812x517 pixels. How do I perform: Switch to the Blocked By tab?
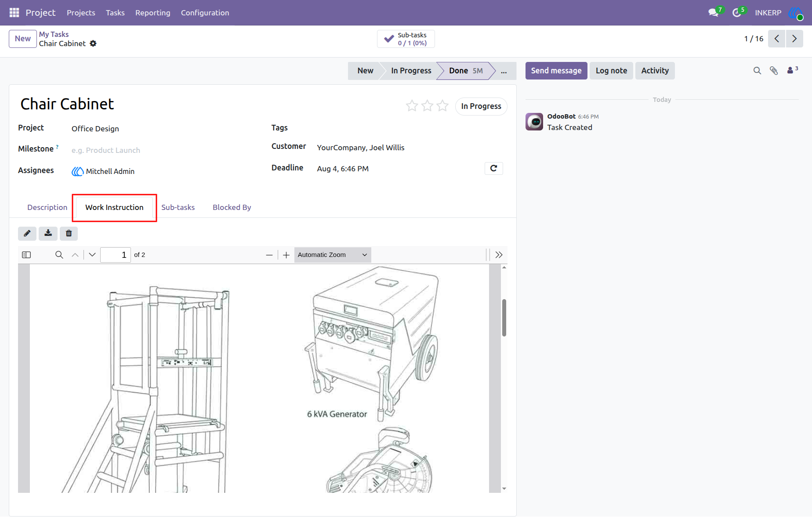pyautogui.click(x=232, y=207)
